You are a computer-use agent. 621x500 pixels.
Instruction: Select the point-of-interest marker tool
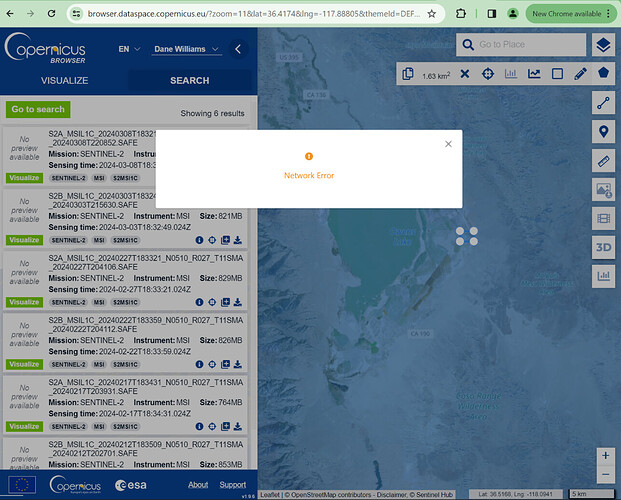(x=603, y=132)
